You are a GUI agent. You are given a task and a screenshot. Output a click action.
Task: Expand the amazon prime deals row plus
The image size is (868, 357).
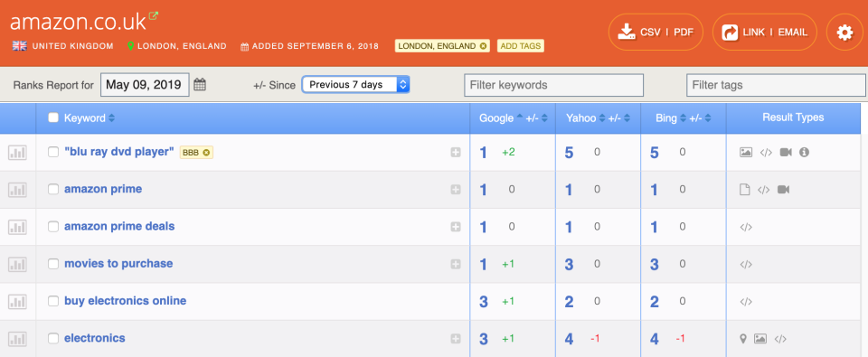click(455, 227)
